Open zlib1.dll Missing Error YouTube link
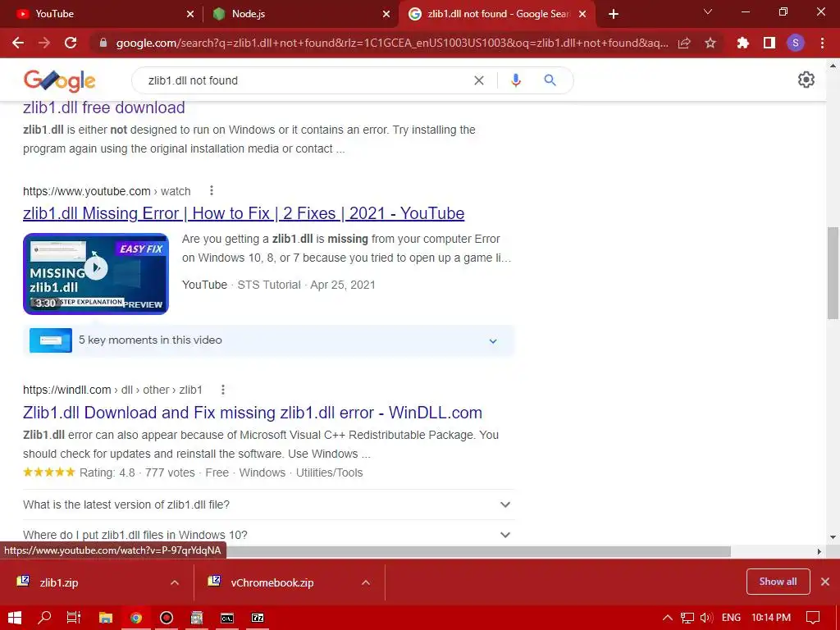The image size is (840, 630). 244,213
